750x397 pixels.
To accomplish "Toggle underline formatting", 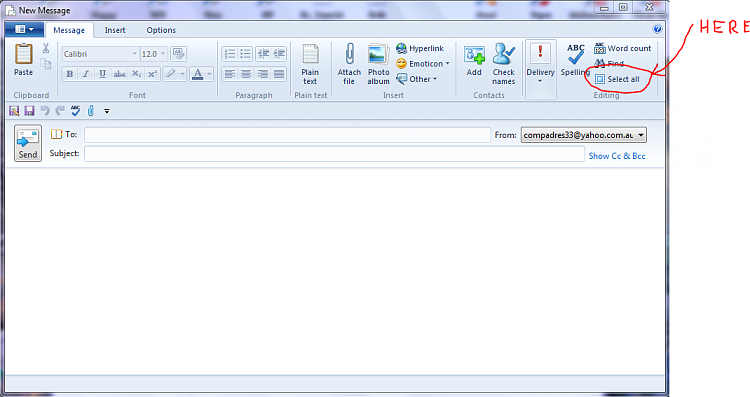I will tap(102, 74).
